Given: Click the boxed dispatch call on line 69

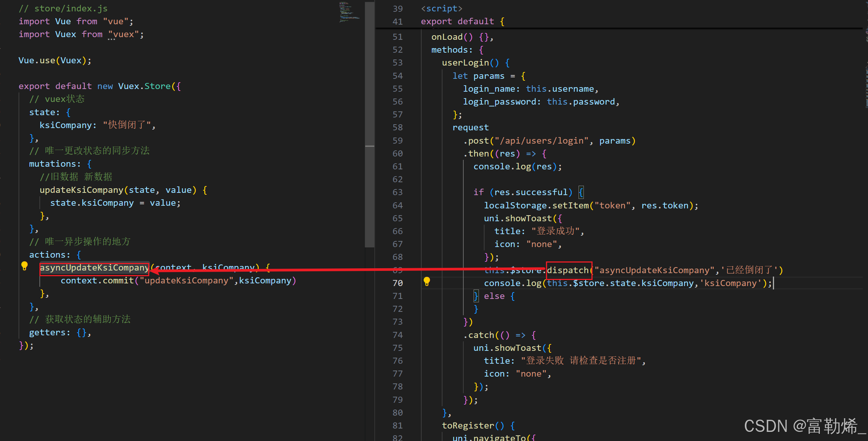Looking at the screenshot, I should 568,270.
